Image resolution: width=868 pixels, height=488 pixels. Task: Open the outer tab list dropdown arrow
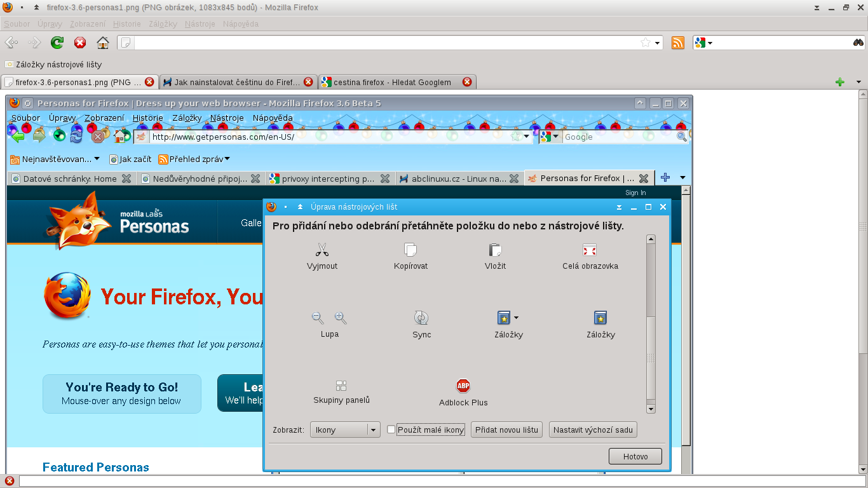[x=859, y=82]
